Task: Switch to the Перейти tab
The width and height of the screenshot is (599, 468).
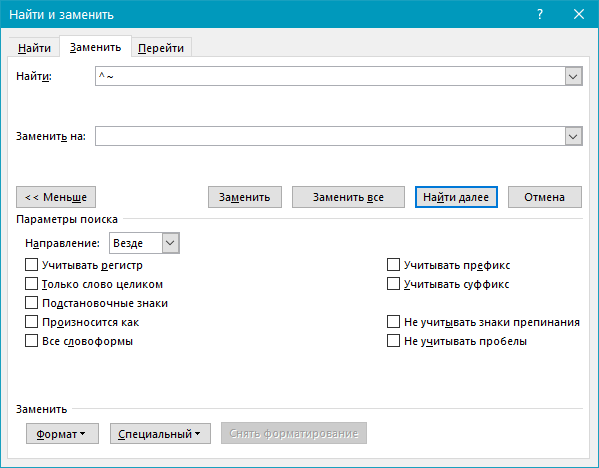Action: [x=161, y=48]
